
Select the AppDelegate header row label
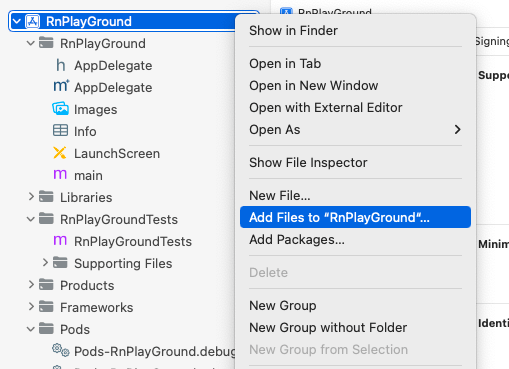tap(113, 66)
